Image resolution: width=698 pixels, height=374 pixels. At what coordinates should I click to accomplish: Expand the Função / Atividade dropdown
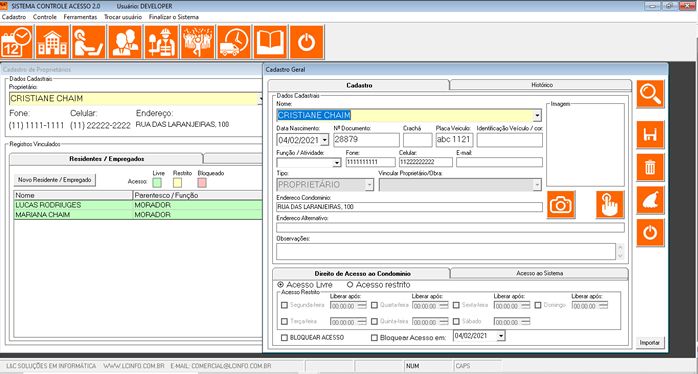[337, 163]
